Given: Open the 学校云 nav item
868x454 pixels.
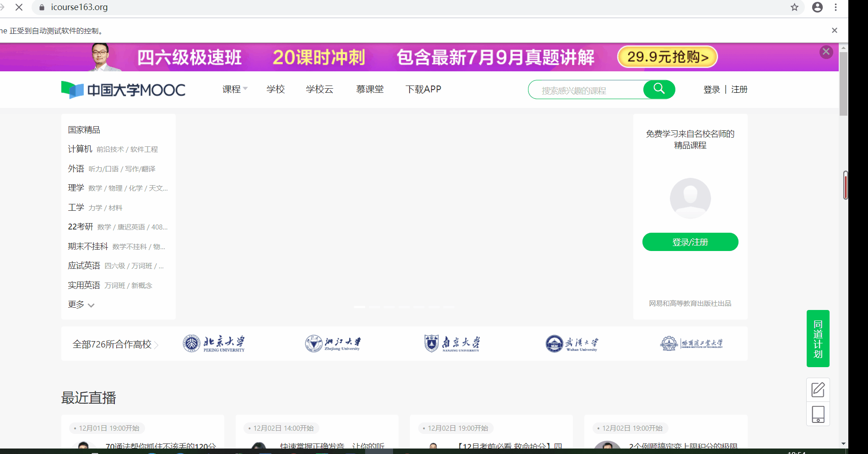Looking at the screenshot, I should tap(319, 89).
